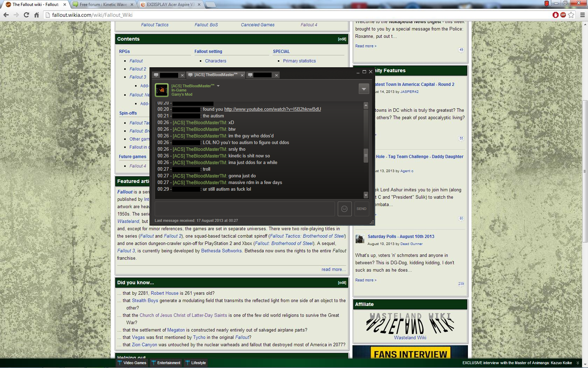This screenshot has width=588, height=368.
Task: Open the Stealth Boys link
Action: (x=145, y=301)
